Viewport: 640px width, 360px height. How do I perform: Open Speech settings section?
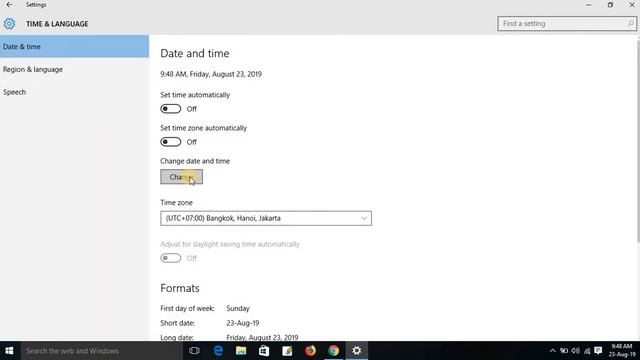pyautogui.click(x=74, y=92)
